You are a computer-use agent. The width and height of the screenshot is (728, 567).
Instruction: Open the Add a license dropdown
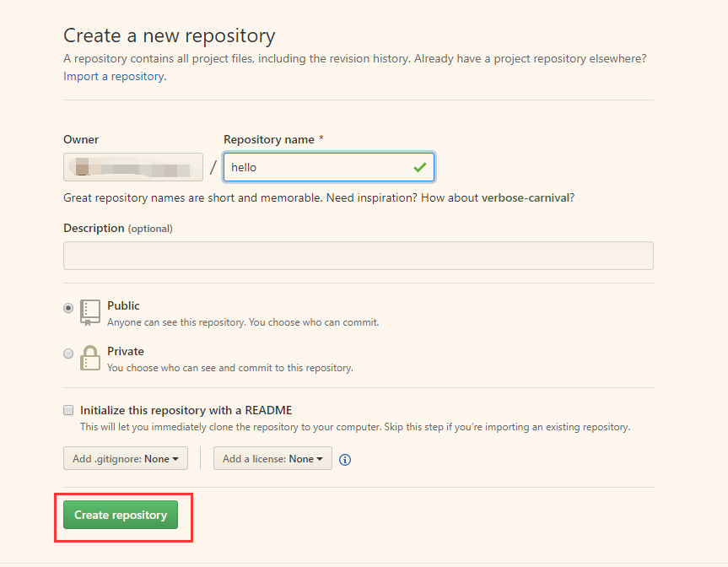(272, 458)
